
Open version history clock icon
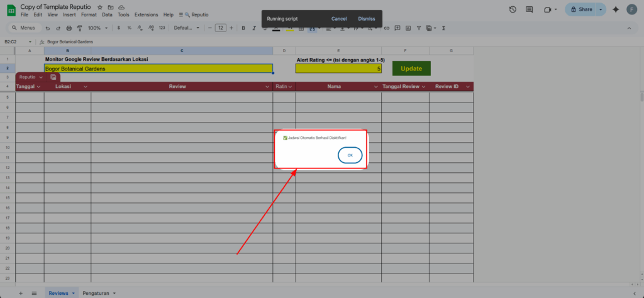(x=513, y=9)
